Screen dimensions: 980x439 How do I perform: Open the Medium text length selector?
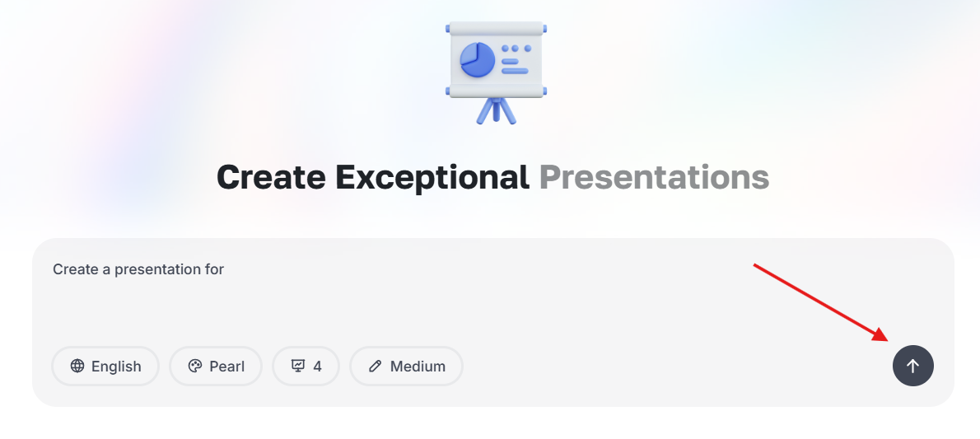[406, 366]
